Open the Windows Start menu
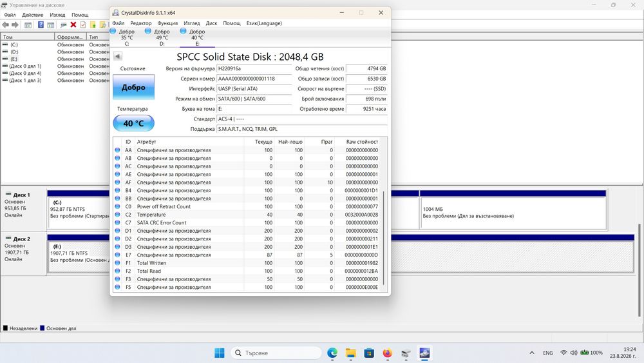This screenshot has width=644, height=363. pyautogui.click(x=220, y=353)
